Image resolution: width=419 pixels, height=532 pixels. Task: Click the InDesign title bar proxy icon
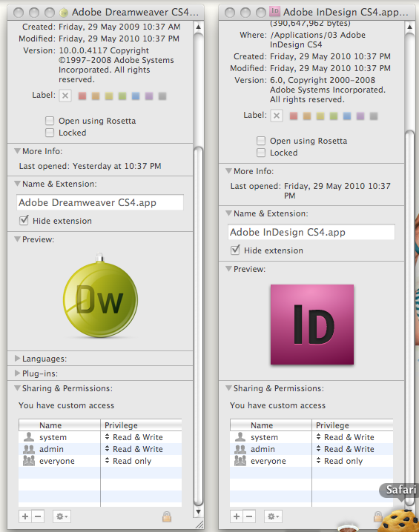(274, 12)
